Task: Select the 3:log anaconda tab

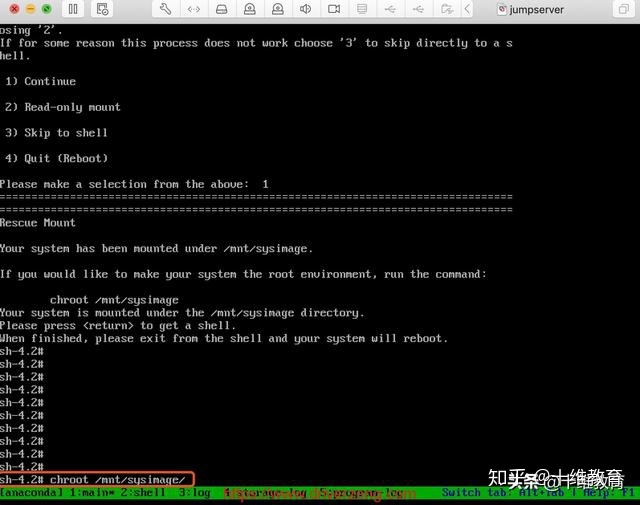Action: click(x=194, y=492)
